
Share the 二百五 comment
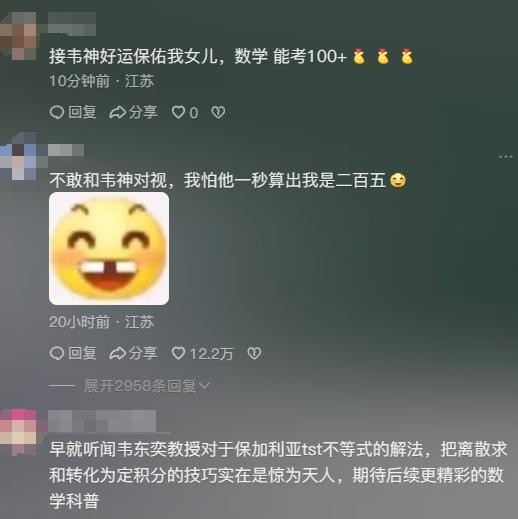(133, 353)
